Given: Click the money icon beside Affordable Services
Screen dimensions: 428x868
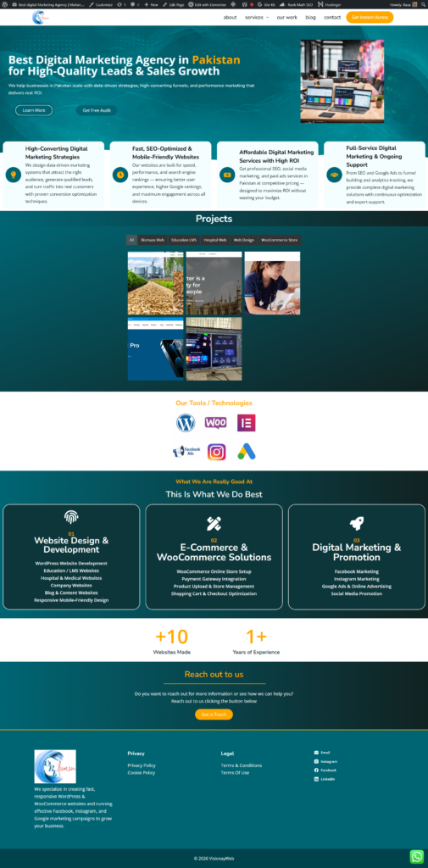Looking at the screenshot, I should (x=227, y=175).
